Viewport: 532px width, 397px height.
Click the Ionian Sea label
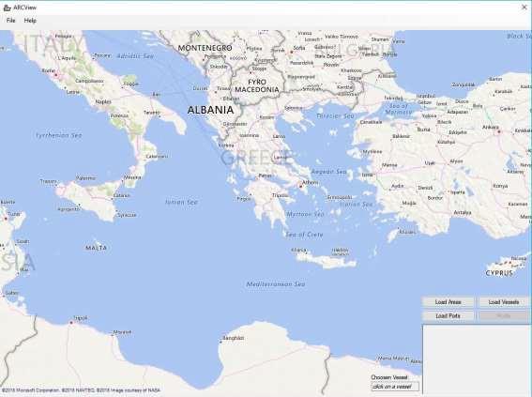point(181,202)
